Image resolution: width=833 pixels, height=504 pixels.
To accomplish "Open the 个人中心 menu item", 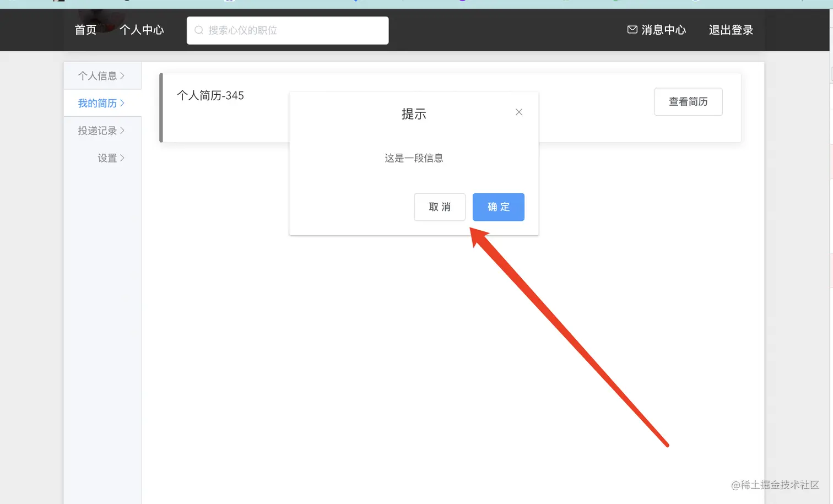I will [x=142, y=30].
